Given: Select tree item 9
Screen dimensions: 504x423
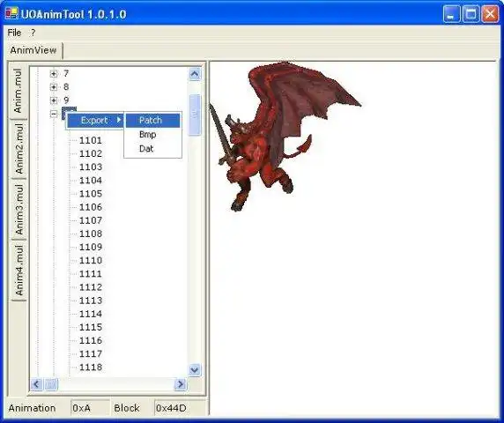Looking at the screenshot, I should pyautogui.click(x=66, y=100).
